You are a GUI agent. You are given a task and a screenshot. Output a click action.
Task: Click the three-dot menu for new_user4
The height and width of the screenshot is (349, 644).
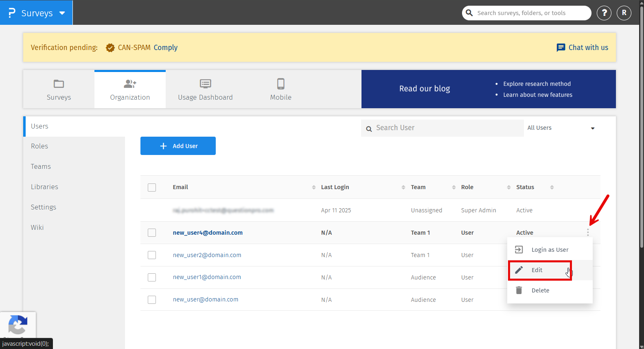588,232
